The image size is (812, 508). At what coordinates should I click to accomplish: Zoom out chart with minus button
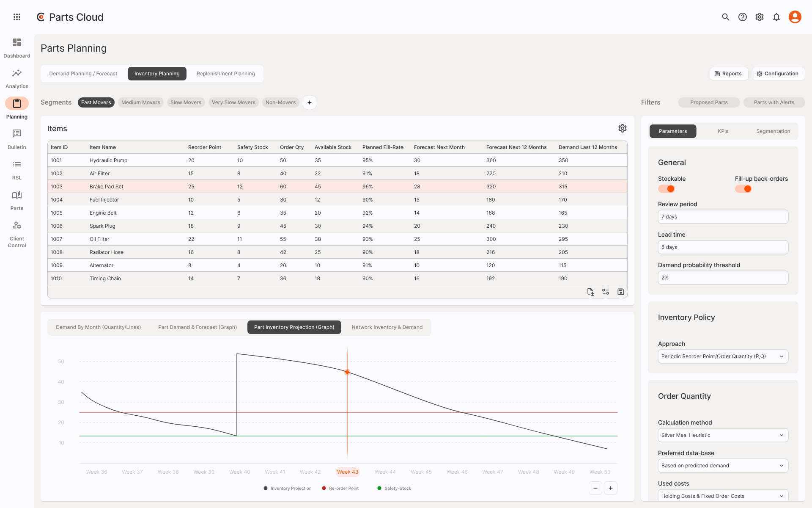(x=595, y=488)
